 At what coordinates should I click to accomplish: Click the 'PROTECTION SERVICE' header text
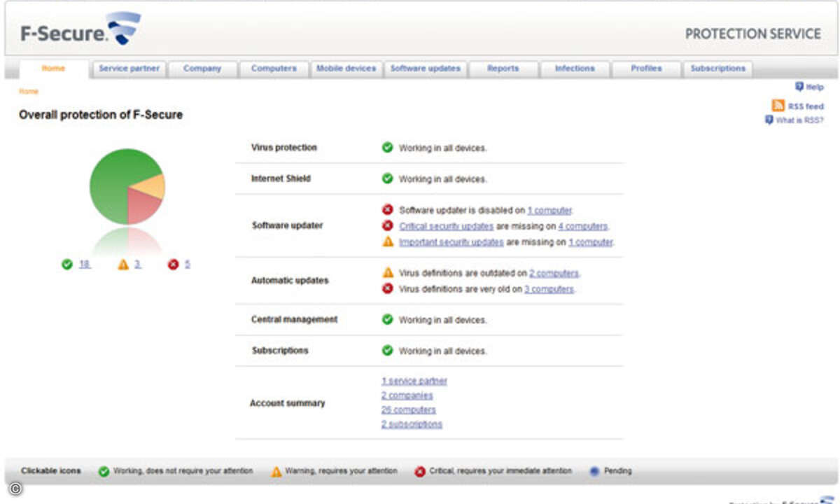click(x=752, y=34)
